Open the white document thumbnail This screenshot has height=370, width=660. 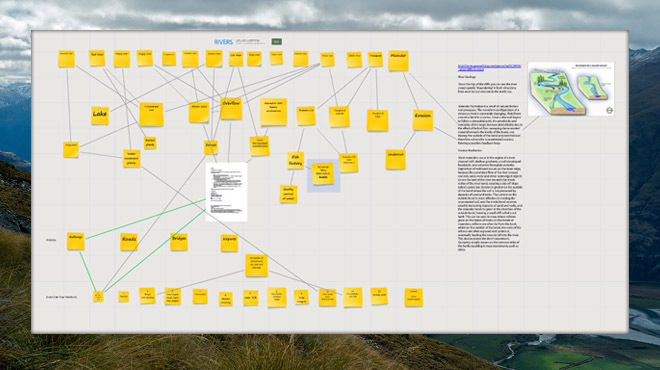(x=226, y=192)
